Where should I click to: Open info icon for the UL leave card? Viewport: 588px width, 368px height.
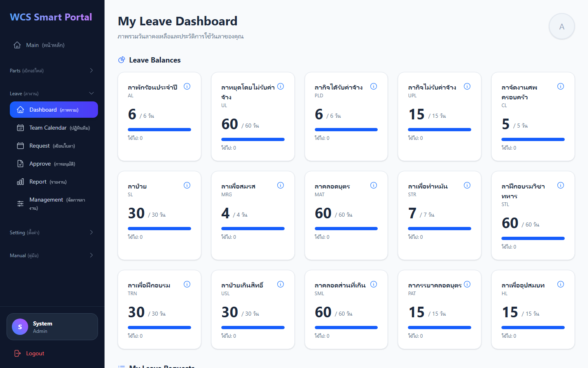pyautogui.click(x=281, y=86)
